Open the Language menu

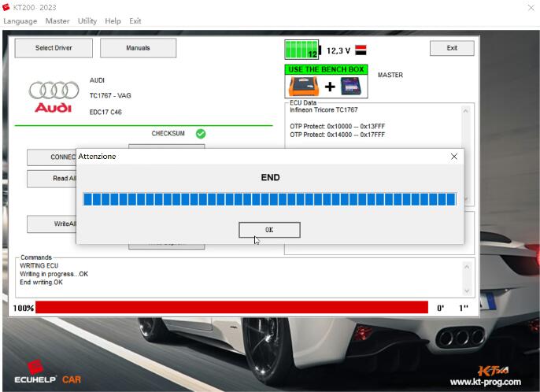pyautogui.click(x=20, y=21)
